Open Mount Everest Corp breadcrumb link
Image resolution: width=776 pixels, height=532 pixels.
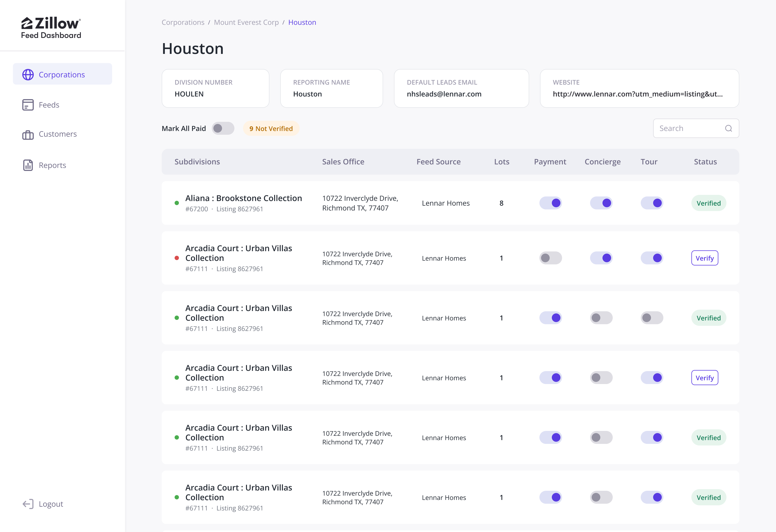coord(247,22)
